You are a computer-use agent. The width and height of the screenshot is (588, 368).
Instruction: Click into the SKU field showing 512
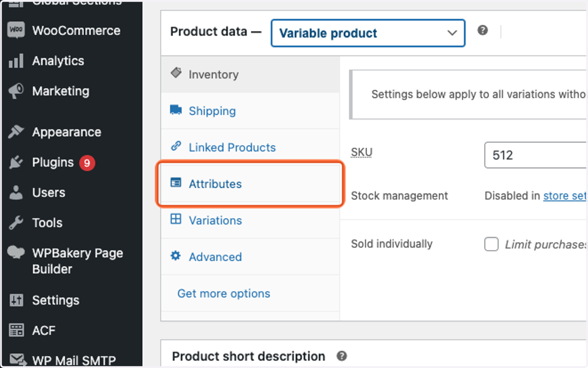coord(536,155)
